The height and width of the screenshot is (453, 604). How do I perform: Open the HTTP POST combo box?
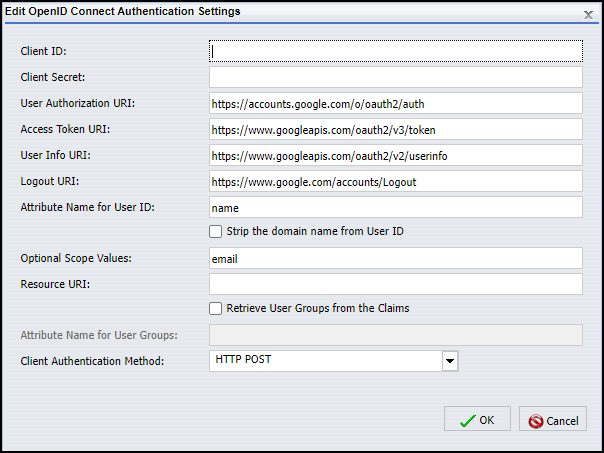click(326, 361)
